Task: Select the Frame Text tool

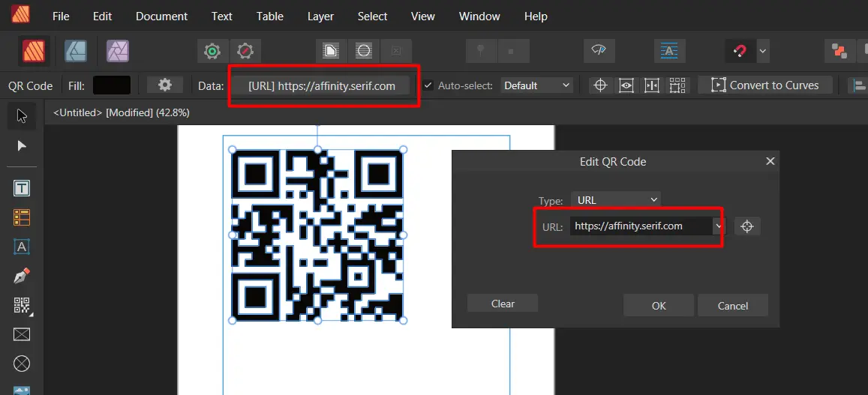Action: pyautogui.click(x=22, y=188)
